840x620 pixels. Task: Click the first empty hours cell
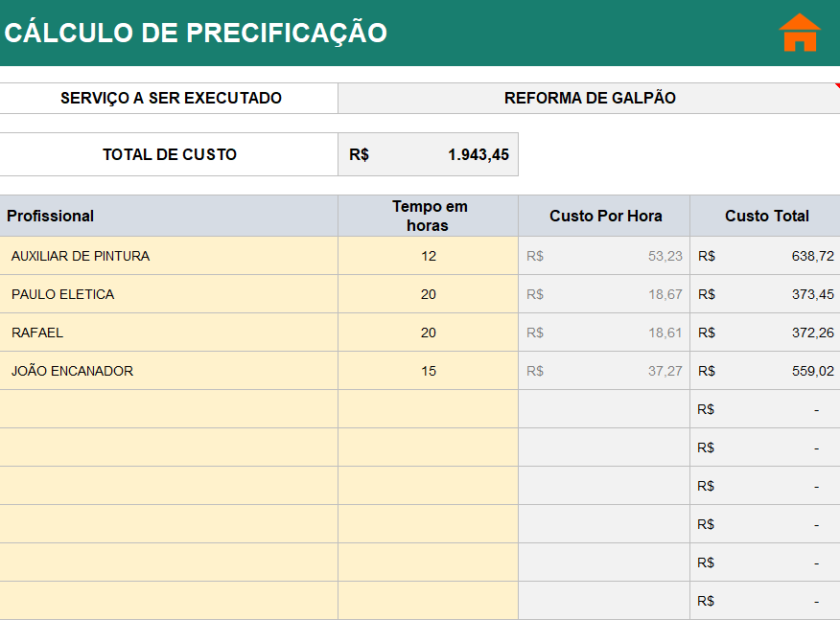coord(428,409)
